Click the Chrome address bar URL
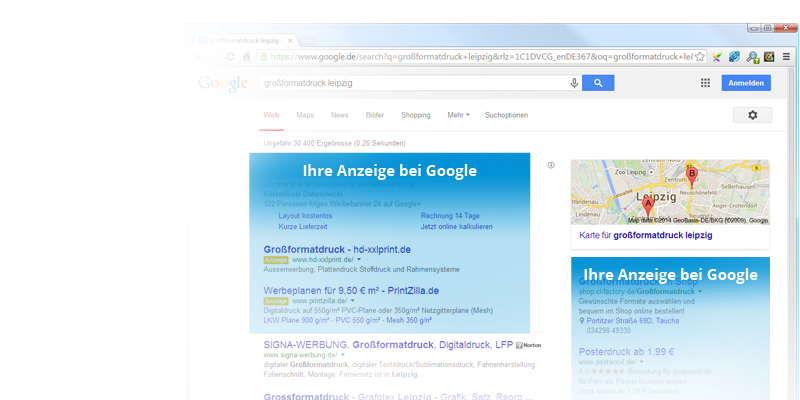 (x=481, y=57)
